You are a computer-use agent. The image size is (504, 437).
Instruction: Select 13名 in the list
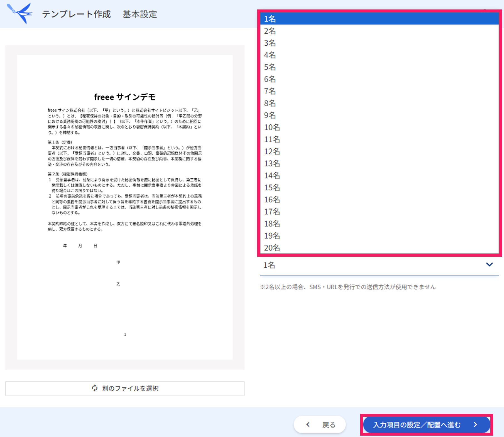pos(379,163)
